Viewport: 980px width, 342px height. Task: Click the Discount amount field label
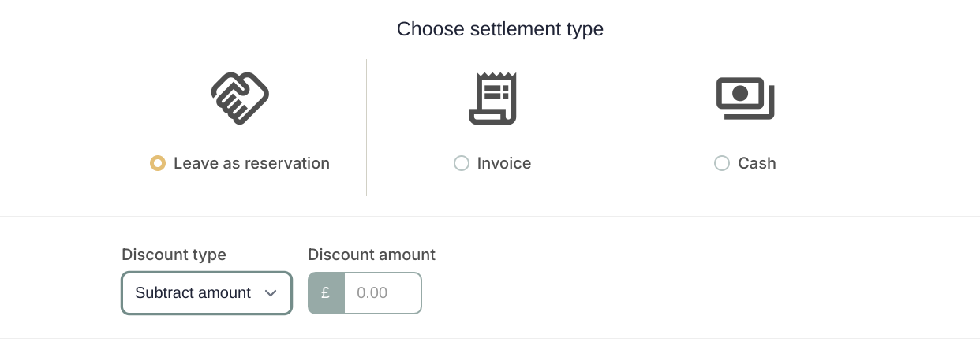coord(372,255)
